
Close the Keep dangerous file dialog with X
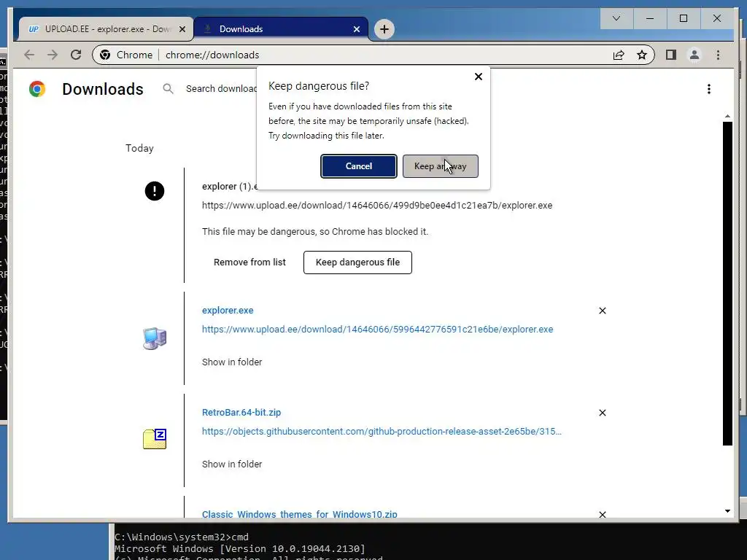tap(479, 77)
